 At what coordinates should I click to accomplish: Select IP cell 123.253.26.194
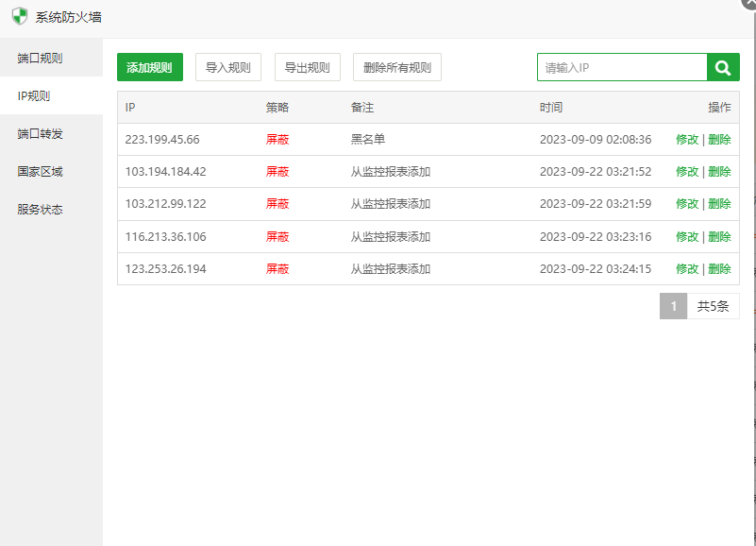165,269
